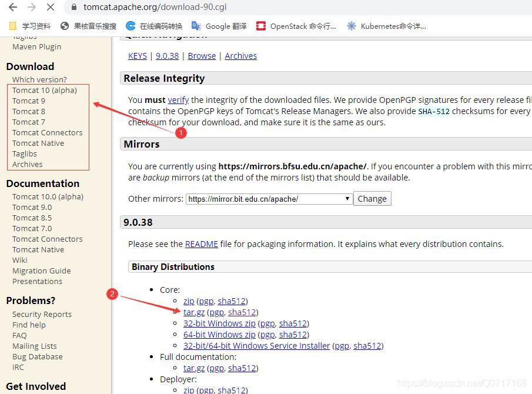Viewport: 532px width, 394px height.
Task: Open the Google 翻译 bookmark
Action: click(219, 26)
